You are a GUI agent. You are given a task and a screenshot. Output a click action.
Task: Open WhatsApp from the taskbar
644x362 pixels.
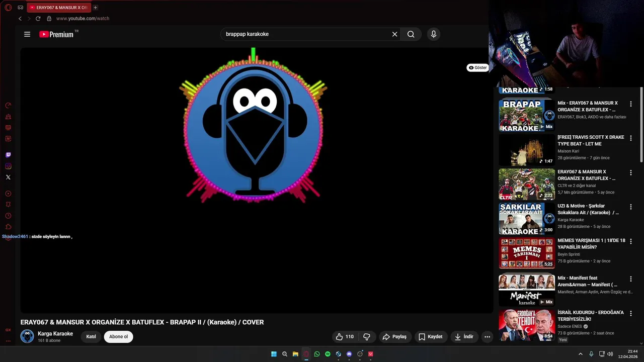click(317, 354)
